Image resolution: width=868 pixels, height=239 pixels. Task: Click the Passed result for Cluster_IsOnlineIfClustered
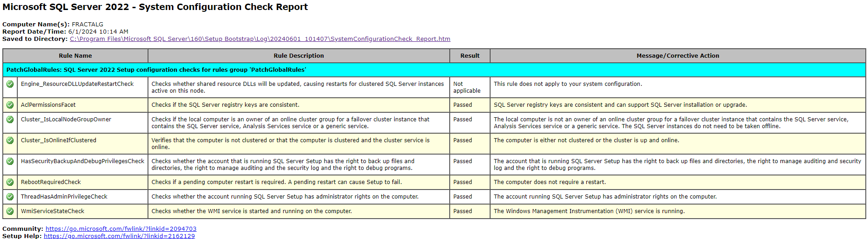coord(462,140)
